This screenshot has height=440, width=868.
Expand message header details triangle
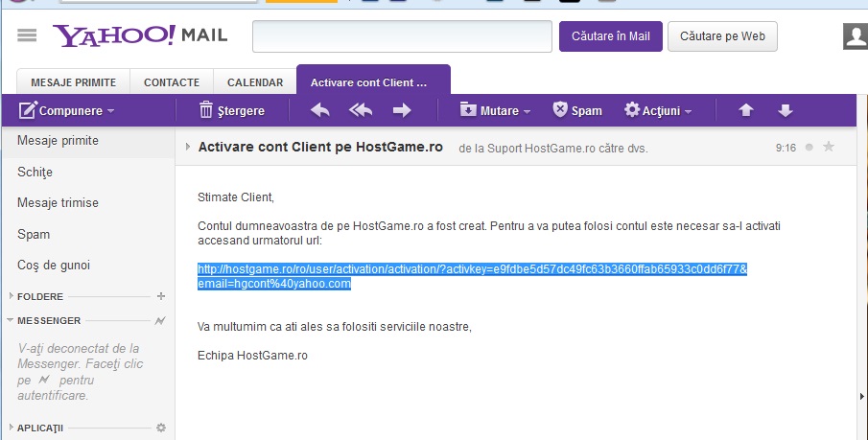(x=188, y=147)
